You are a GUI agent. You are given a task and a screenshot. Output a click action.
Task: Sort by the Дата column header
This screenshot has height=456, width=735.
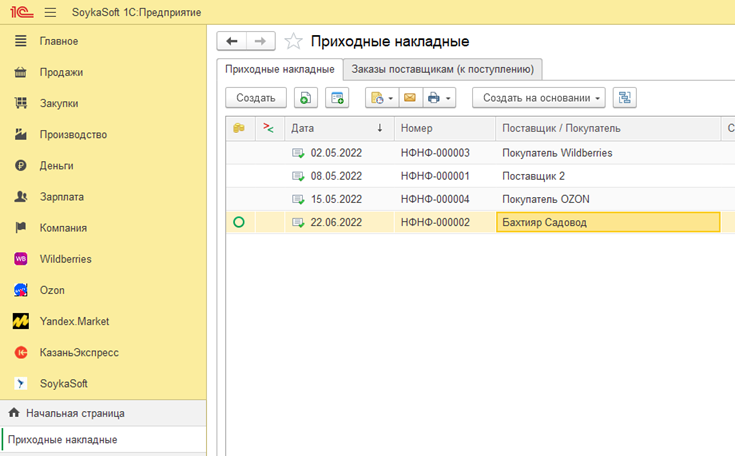(x=337, y=128)
